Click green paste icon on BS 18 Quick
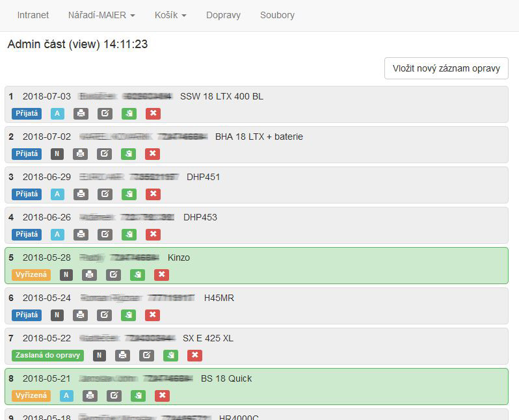 pyautogui.click(x=138, y=396)
